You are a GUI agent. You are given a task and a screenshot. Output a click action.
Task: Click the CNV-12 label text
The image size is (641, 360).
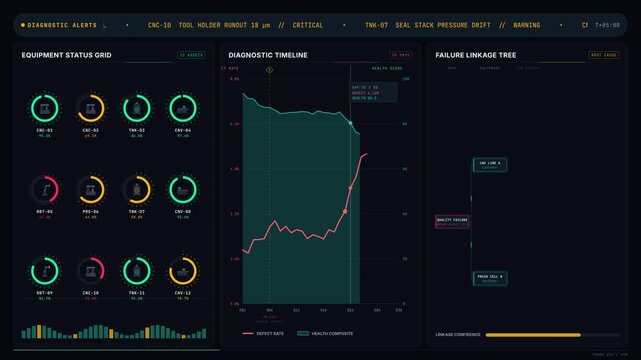tap(183, 293)
